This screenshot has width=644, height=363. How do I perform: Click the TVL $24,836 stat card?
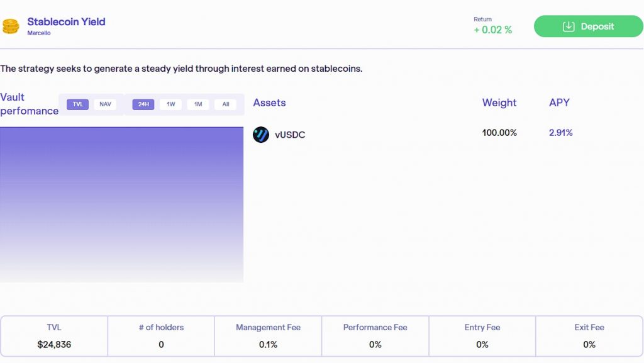(54, 336)
